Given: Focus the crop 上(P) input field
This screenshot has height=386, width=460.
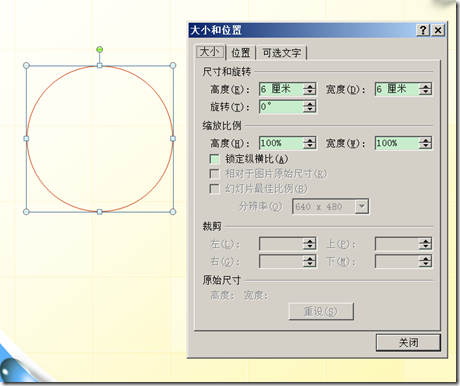Looking at the screenshot, I should (397, 244).
